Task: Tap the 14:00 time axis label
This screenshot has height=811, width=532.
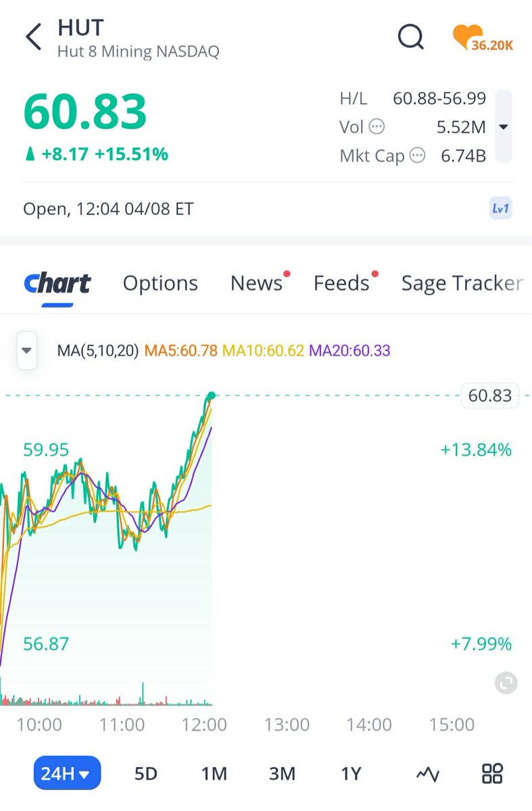Action: 369,724
